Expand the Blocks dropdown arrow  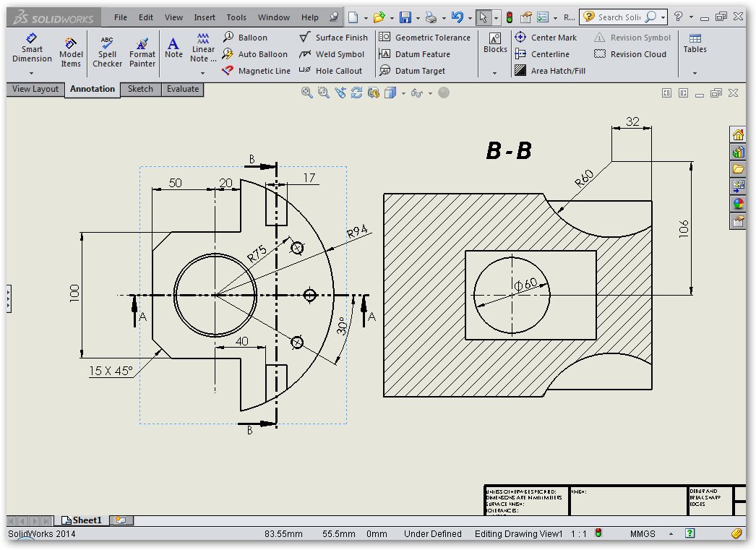[494, 73]
